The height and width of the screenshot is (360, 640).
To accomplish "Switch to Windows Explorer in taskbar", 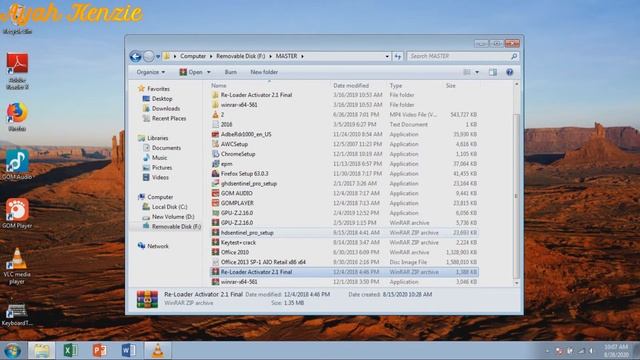I will tap(41, 351).
